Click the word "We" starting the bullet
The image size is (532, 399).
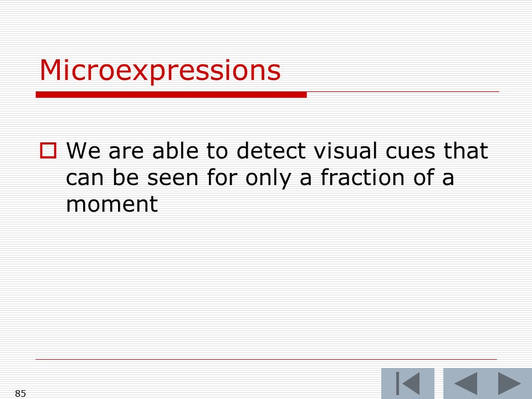coord(83,150)
